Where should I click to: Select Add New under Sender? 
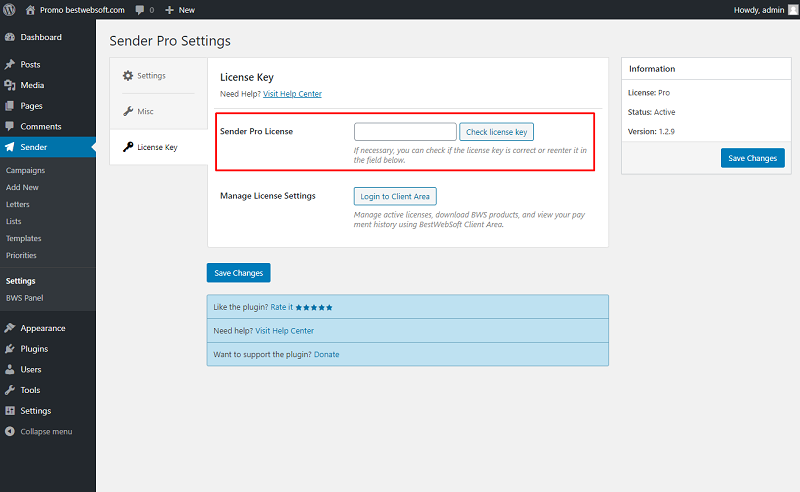(22, 187)
